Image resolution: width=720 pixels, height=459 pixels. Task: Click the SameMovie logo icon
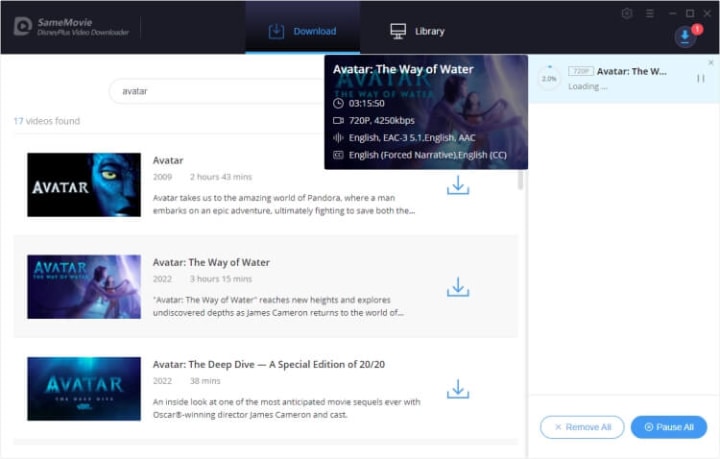coord(22,27)
